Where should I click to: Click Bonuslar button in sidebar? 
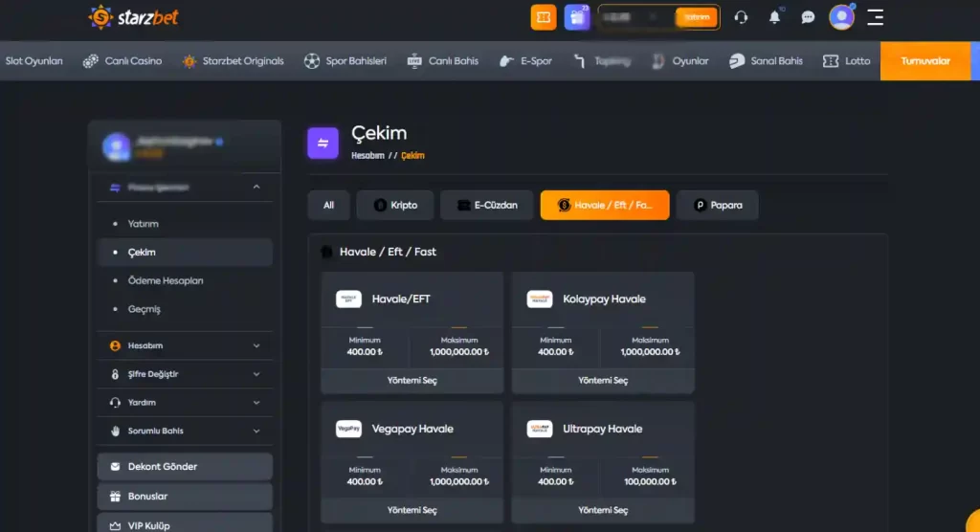pos(185,497)
